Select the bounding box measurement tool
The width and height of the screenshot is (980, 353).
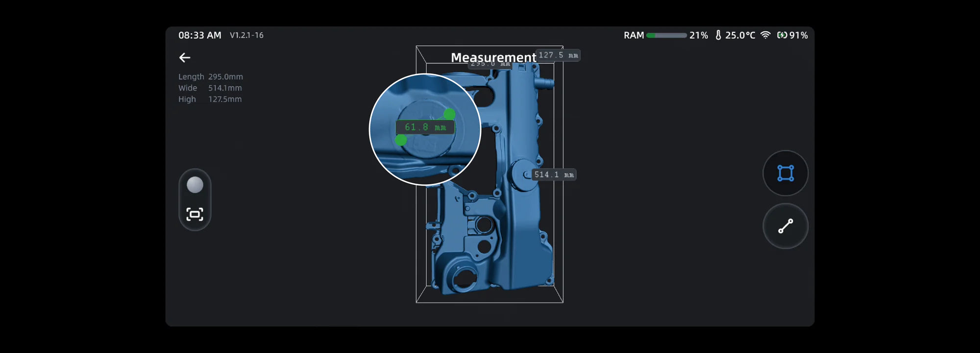[x=785, y=173]
